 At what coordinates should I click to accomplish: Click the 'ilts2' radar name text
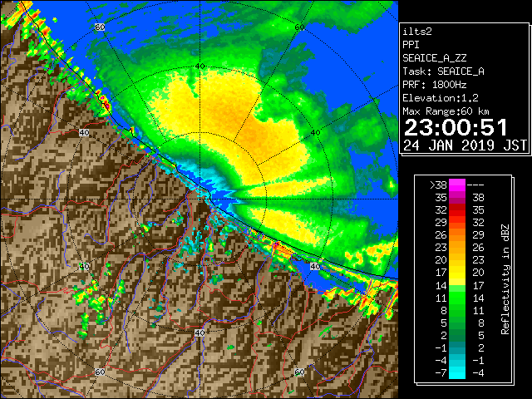point(417,32)
